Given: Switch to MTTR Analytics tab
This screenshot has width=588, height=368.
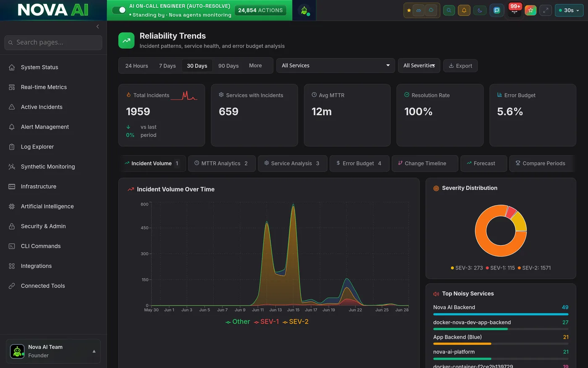Looking at the screenshot, I should 222,163.
